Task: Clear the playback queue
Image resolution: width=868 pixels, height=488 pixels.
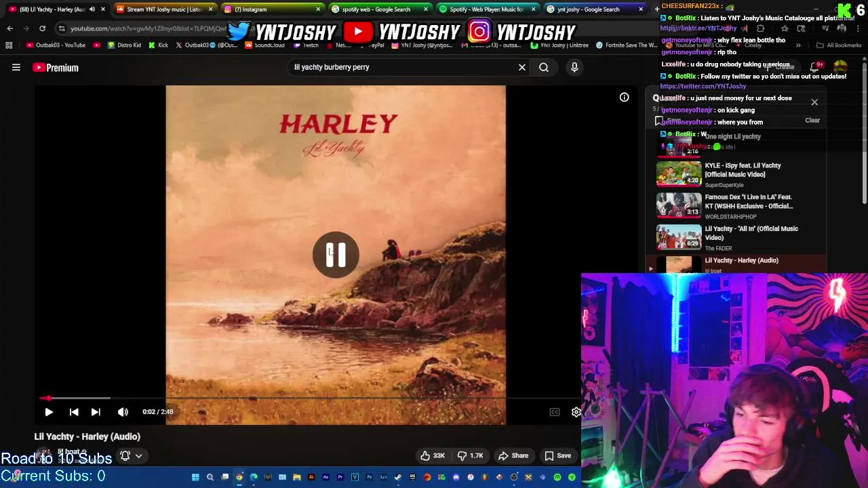Action: point(812,120)
